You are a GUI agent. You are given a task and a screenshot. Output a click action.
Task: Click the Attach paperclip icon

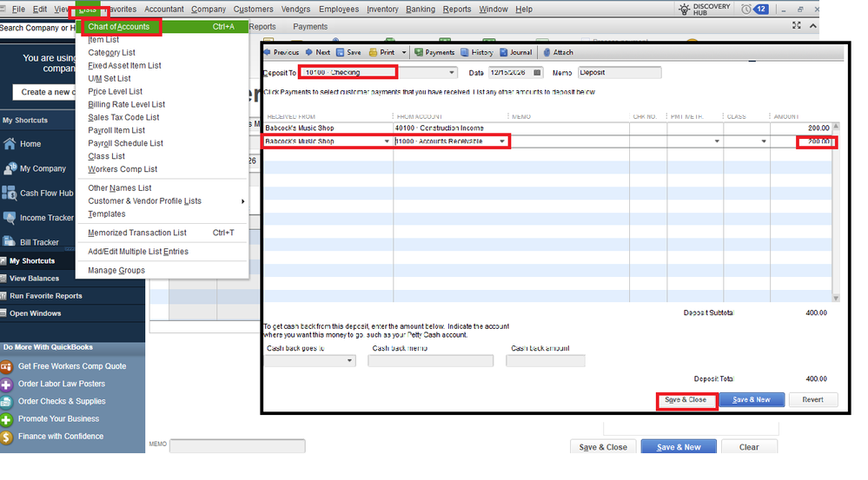coord(547,52)
